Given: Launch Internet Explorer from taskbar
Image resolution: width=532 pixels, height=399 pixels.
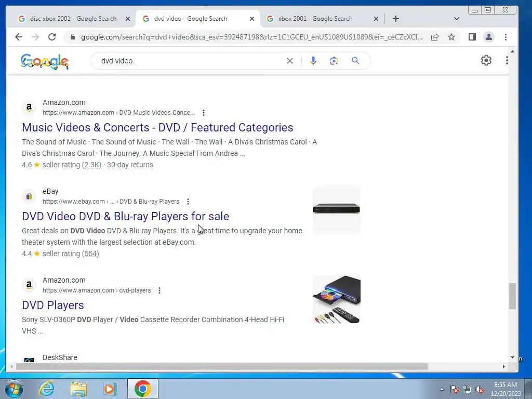Looking at the screenshot, I should point(46,389).
